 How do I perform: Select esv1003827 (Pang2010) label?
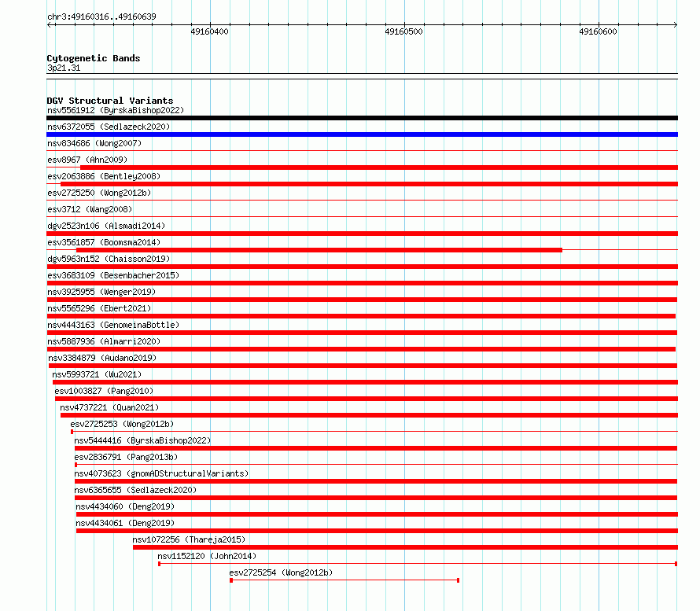click(x=104, y=391)
